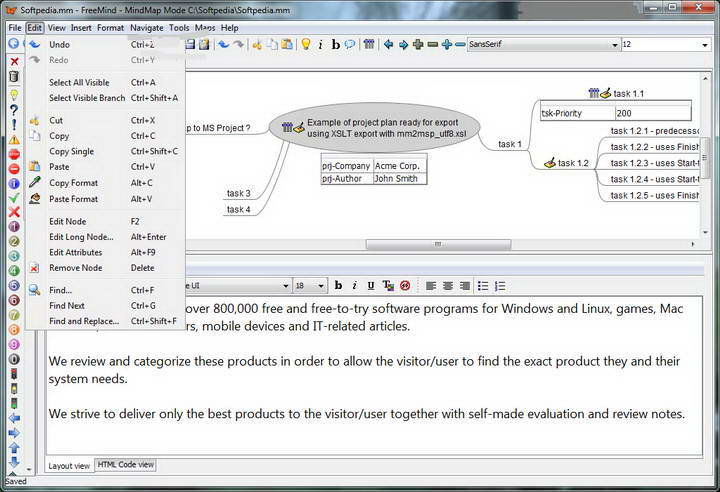Expand the note editor font size 18 dropdown

324,286
